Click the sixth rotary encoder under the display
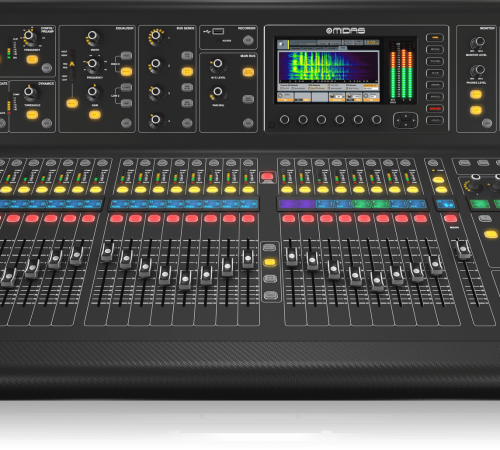Image resolution: width=500 pixels, height=450 pixels. pyautogui.click(x=376, y=119)
